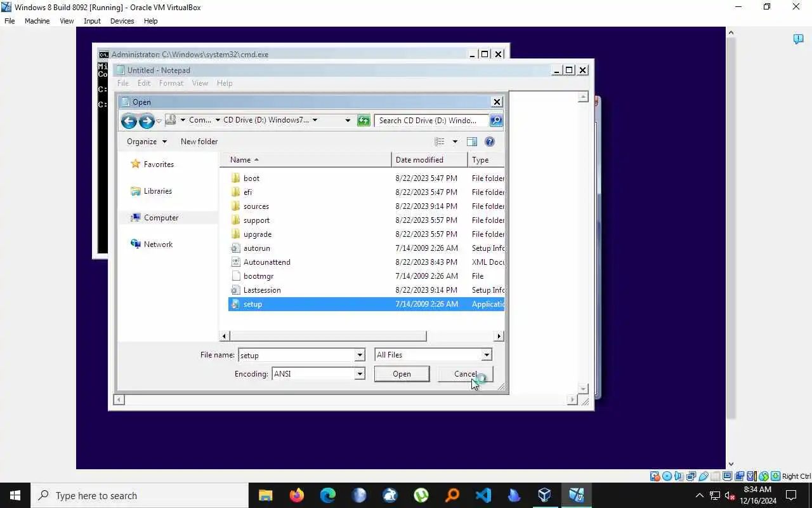The width and height of the screenshot is (812, 508).
Task: Expand the Computer path arrow
Action: [218, 120]
